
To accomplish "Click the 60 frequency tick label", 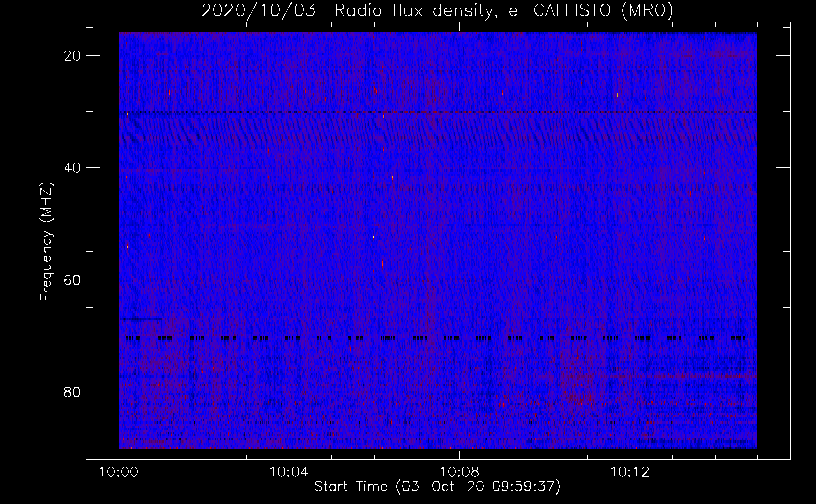I will coord(72,280).
